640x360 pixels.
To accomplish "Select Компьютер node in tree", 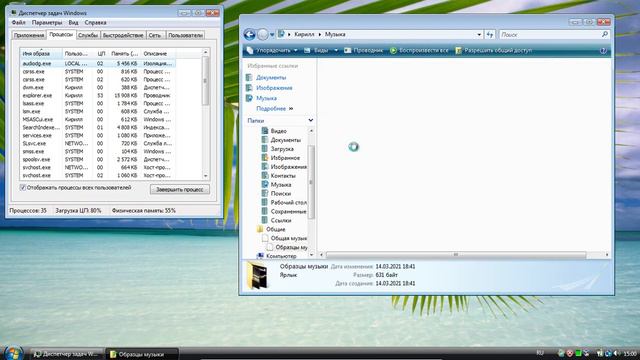I will tap(281, 256).
